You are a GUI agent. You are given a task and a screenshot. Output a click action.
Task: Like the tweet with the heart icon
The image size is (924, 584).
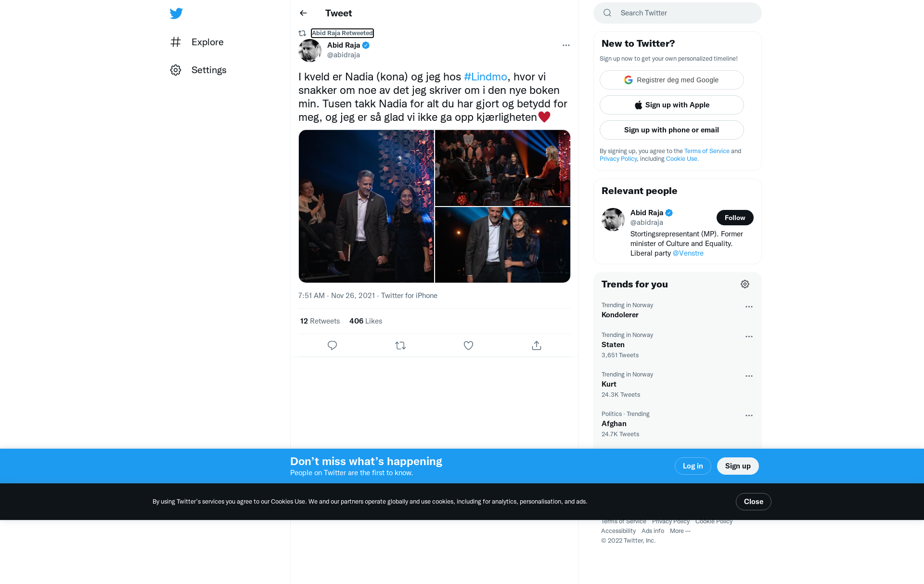pos(468,345)
